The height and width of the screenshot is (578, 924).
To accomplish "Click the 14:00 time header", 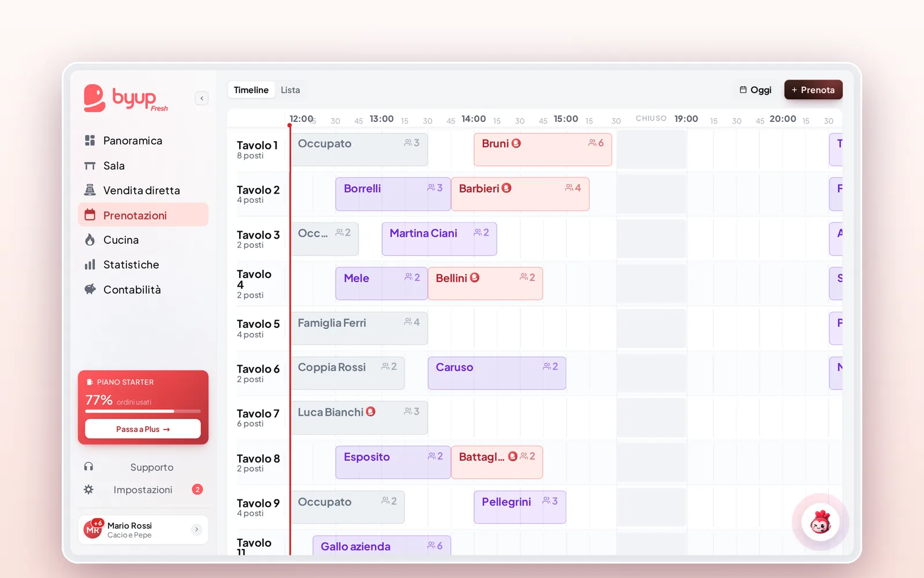I will click(474, 118).
